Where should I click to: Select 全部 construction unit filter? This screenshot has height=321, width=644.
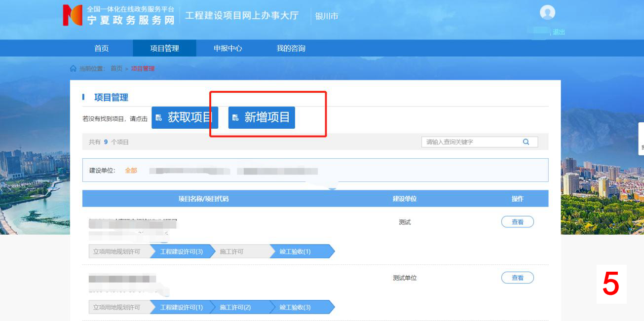(131, 171)
